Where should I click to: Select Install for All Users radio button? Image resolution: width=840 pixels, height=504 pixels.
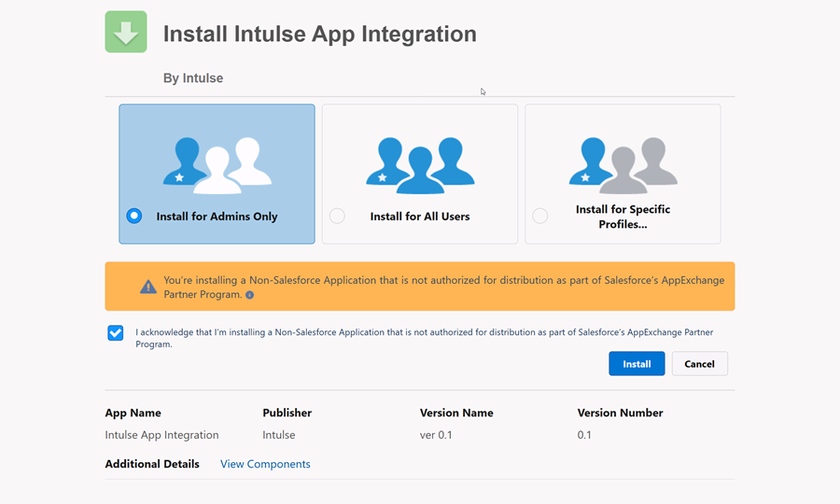point(337,216)
